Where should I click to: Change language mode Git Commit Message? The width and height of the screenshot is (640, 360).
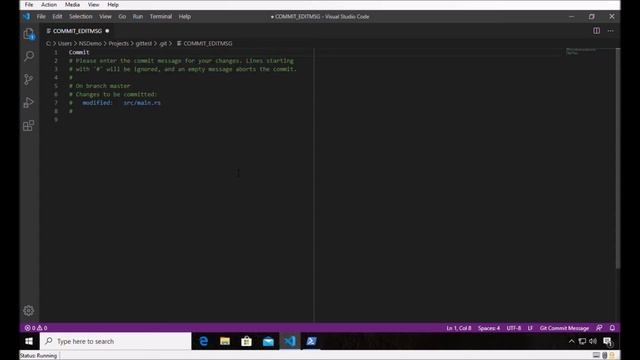pos(564,328)
